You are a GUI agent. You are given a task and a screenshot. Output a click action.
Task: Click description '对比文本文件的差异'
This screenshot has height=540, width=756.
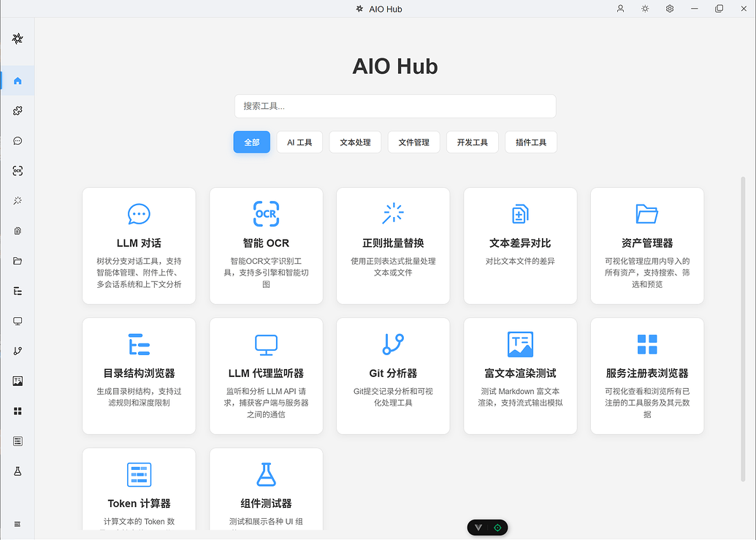[x=520, y=262]
